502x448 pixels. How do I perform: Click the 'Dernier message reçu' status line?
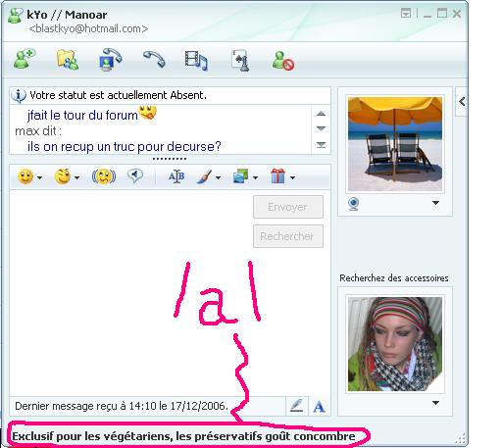pos(122,406)
